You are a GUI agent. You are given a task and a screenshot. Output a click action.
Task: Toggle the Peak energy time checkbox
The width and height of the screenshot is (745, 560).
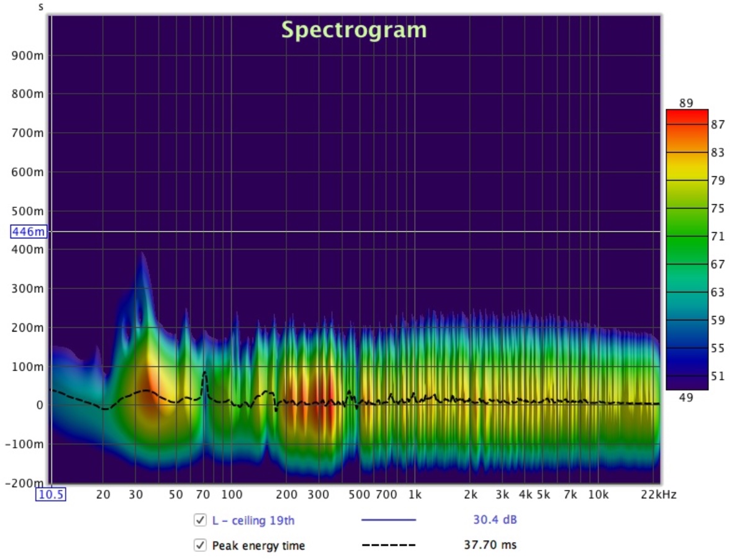[x=200, y=546]
